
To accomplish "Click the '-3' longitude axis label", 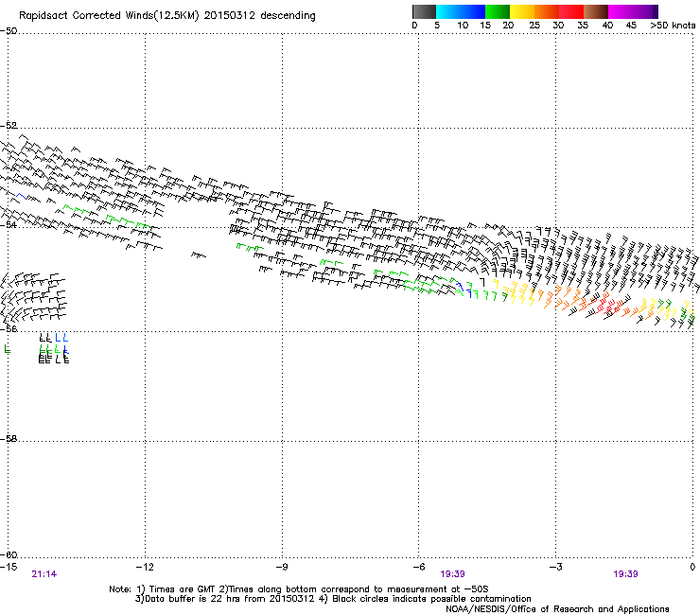I will click(555, 567).
